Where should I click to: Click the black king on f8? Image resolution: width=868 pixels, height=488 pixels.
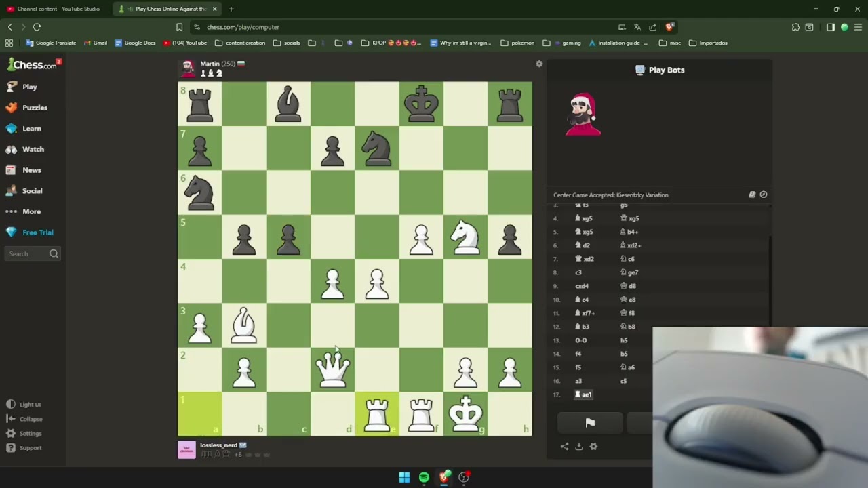tap(421, 104)
